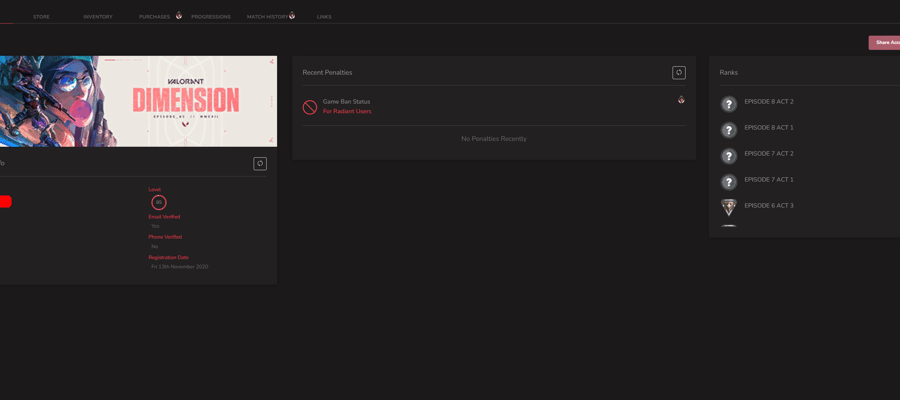This screenshot has width=900, height=400.
Task: Click the 'For Radiant Users' link text
Action: click(x=347, y=111)
